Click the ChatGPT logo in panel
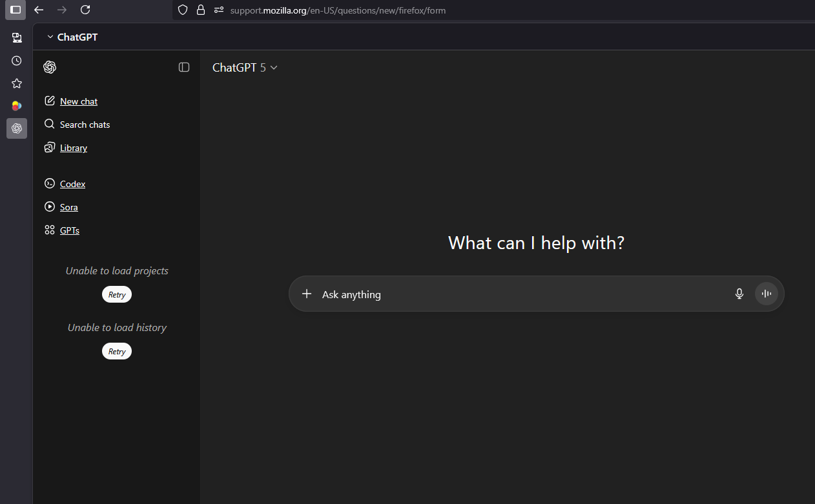This screenshot has height=504, width=815. tap(50, 67)
